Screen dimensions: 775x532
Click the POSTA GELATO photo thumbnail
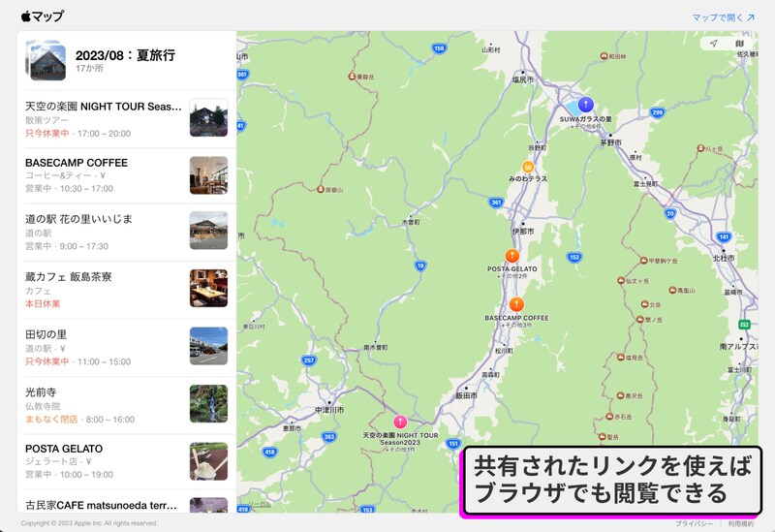click(208, 461)
